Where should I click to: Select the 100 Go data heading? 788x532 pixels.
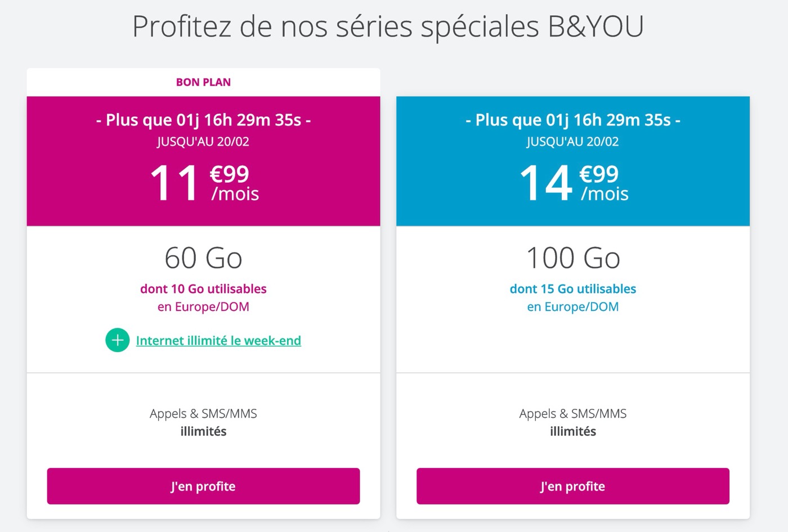point(573,258)
